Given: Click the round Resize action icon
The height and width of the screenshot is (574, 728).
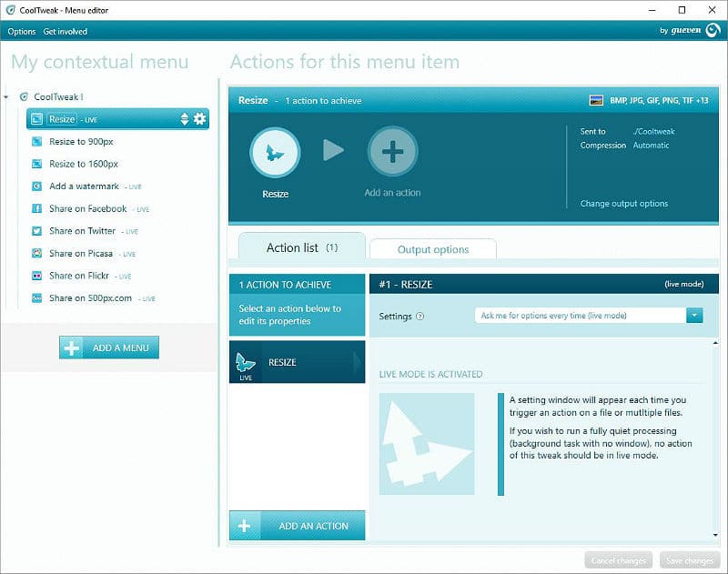Looking at the screenshot, I should point(276,153).
